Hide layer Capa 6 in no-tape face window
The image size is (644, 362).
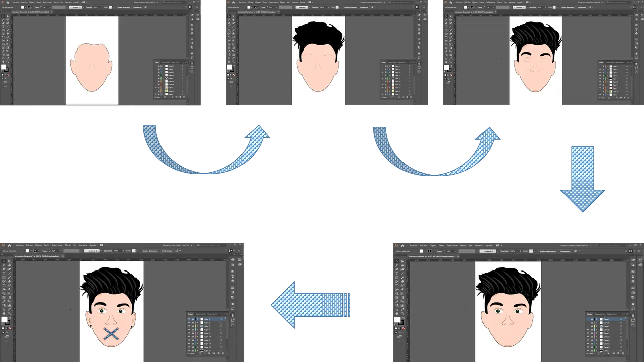click(x=588, y=330)
